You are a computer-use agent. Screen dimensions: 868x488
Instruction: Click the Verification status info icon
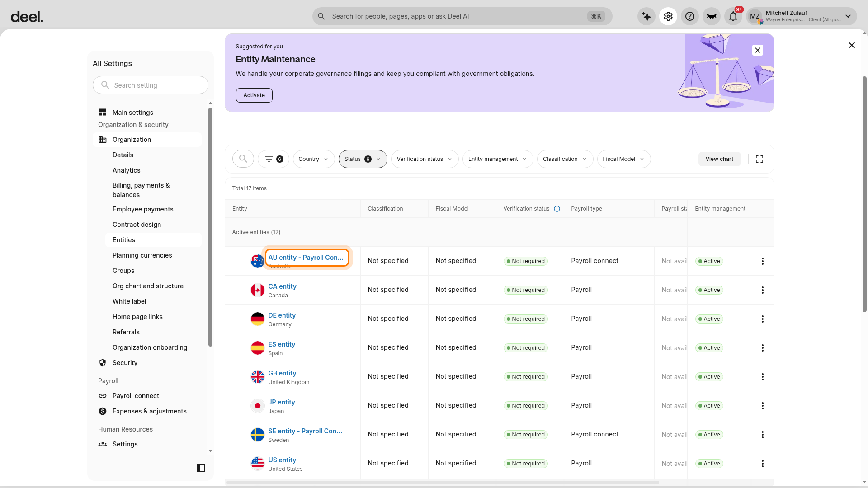pos(557,209)
